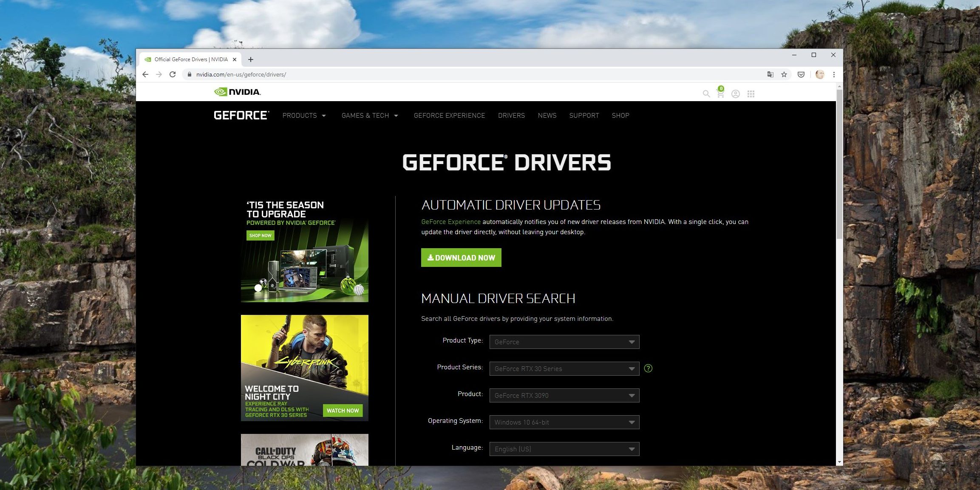Open the shopping cart icon
Screen dimensions: 980x490
click(720, 93)
